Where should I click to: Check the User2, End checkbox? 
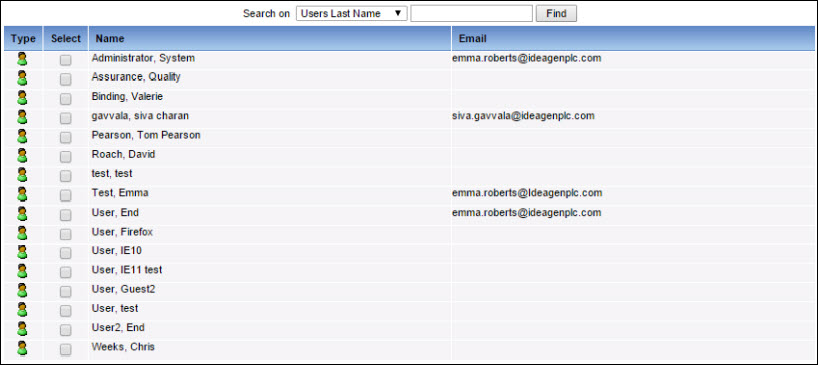coord(65,331)
